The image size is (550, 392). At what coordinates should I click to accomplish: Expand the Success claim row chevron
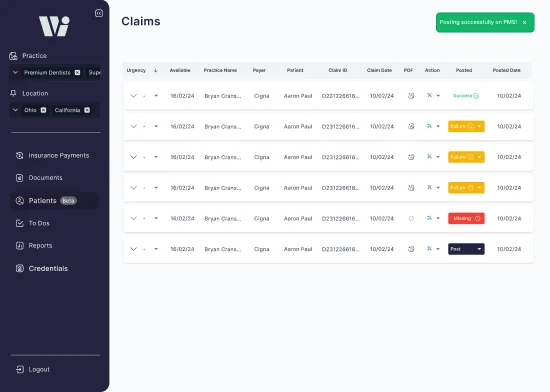coord(133,96)
